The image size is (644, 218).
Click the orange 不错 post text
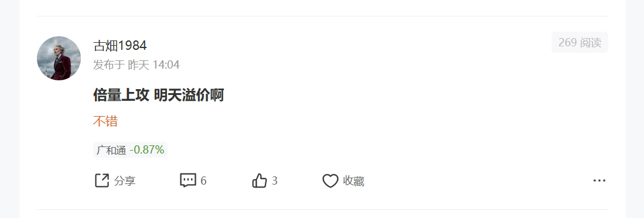click(x=105, y=121)
